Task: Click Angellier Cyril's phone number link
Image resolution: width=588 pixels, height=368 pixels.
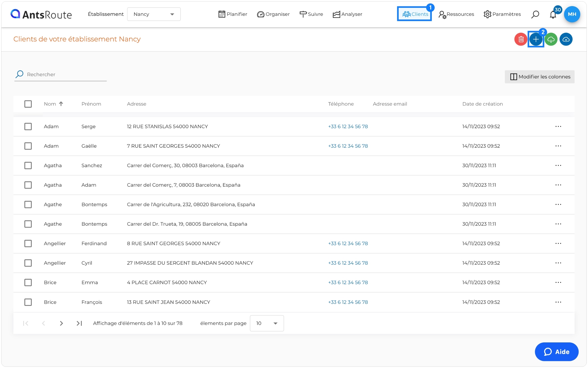Action: click(348, 263)
